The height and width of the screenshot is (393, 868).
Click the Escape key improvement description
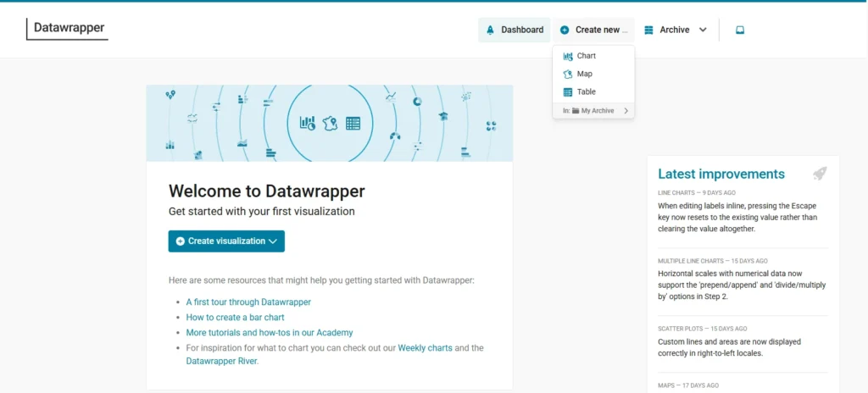737,216
